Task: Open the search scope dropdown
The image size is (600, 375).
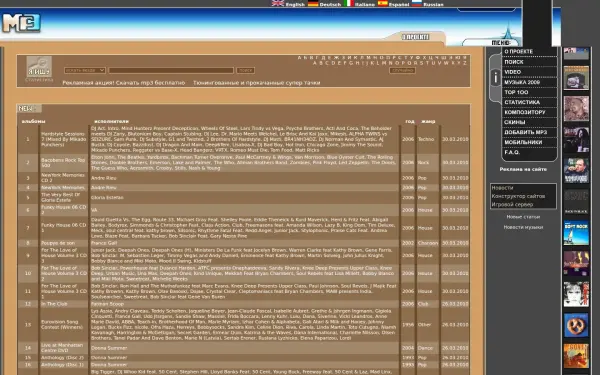Action: (x=85, y=70)
